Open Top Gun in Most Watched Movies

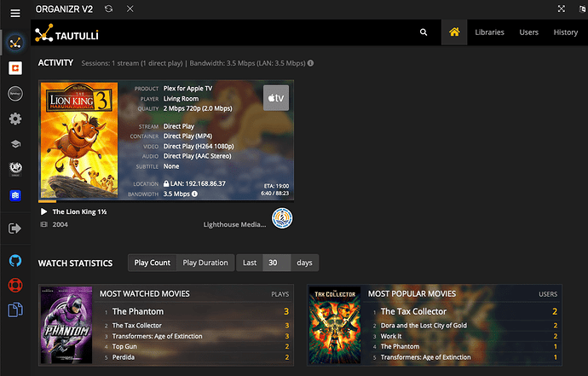coord(124,346)
